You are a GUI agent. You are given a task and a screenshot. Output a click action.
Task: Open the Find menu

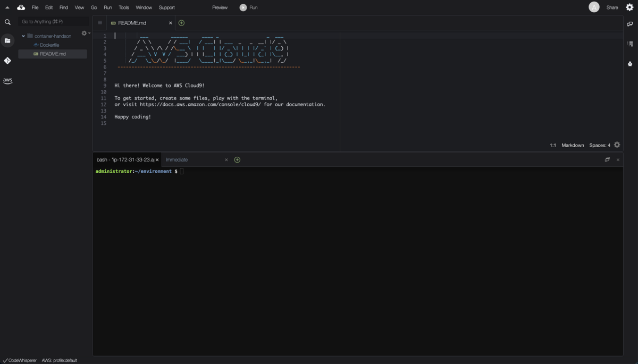pos(64,7)
